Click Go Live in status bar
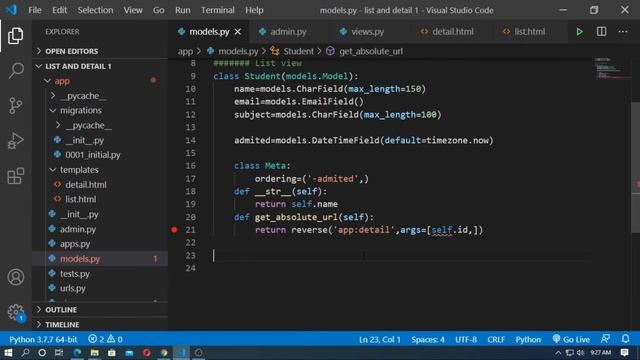Screen dimensions: 640x360 click(571, 339)
